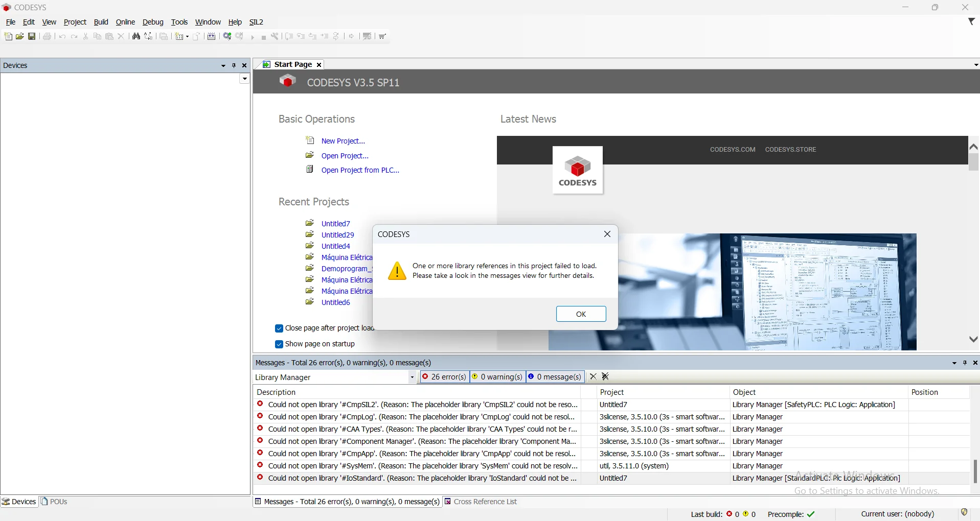Click the Open Project... link
Screen dimensions: 980x521
tap(345, 156)
